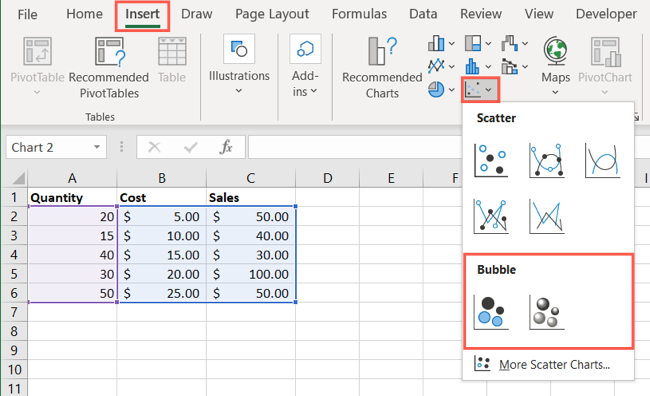Viewport: 650px width, 396px height.
Task: Switch to the View tab
Action: (x=539, y=14)
